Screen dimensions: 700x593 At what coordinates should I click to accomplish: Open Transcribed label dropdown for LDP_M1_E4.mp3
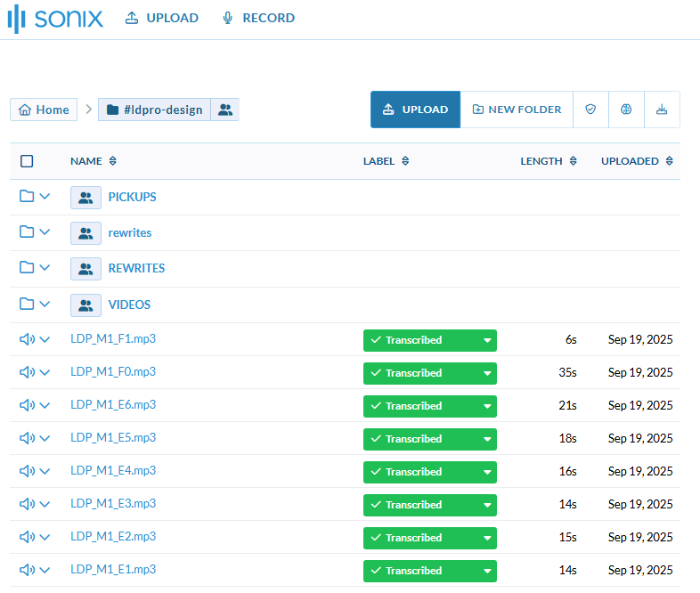430,473
